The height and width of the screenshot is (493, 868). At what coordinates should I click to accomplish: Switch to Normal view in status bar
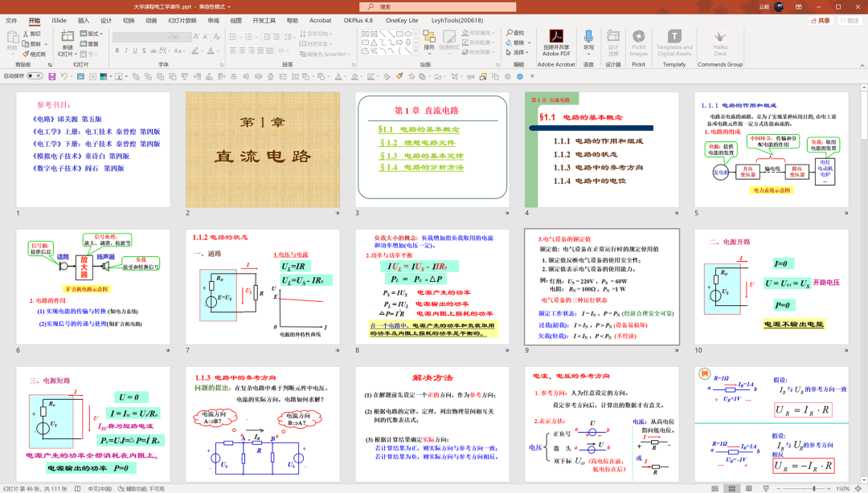coord(715,488)
